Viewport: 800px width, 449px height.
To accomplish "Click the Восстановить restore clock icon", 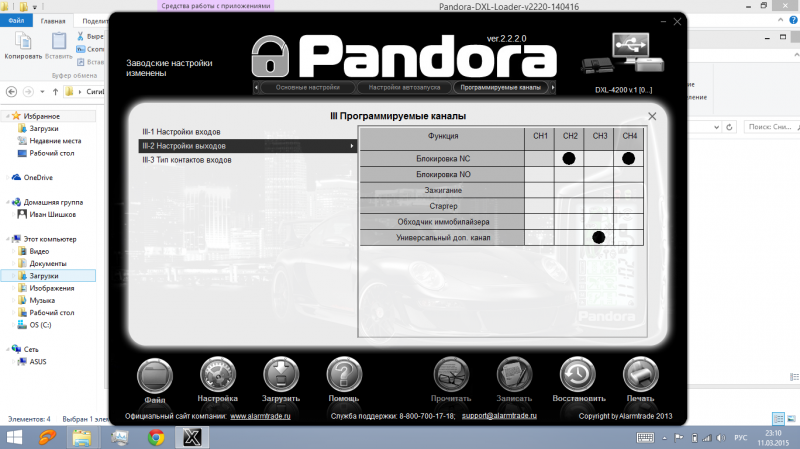I will click(577, 376).
